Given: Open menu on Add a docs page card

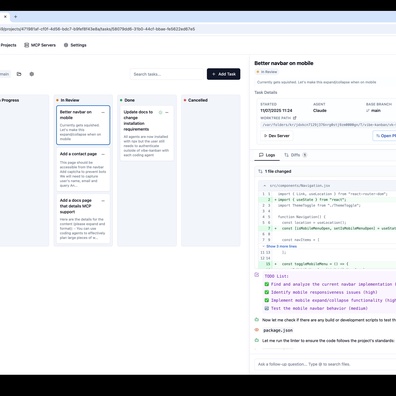Looking at the screenshot, I should click(x=103, y=201).
